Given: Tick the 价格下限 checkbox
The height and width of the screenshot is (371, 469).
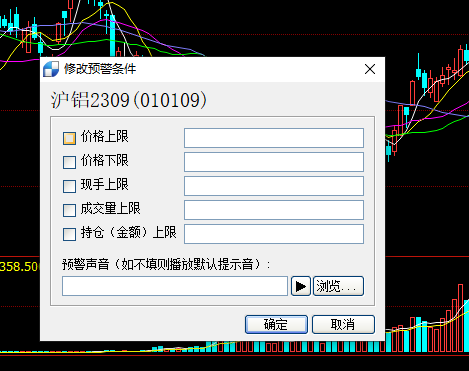Looking at the screenshot, I should [x=69, y=162].
